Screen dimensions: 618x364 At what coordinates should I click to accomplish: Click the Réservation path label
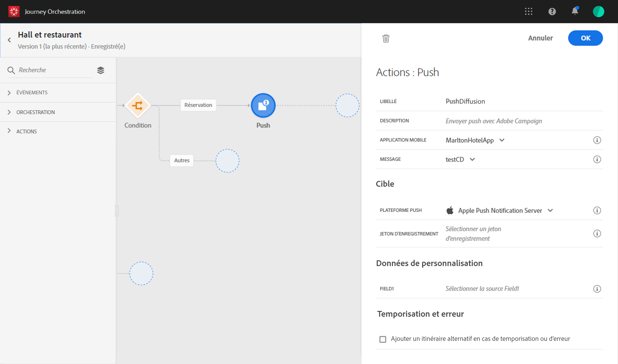point(198,105)
